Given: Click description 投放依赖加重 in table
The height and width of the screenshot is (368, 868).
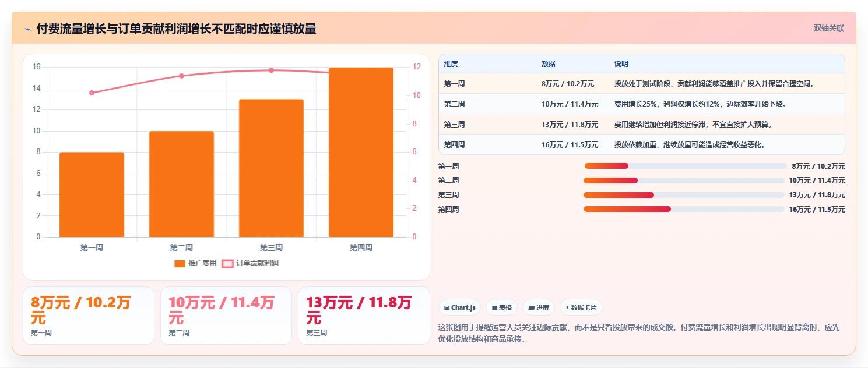Looking at the screenshot, I should point(690,145).
